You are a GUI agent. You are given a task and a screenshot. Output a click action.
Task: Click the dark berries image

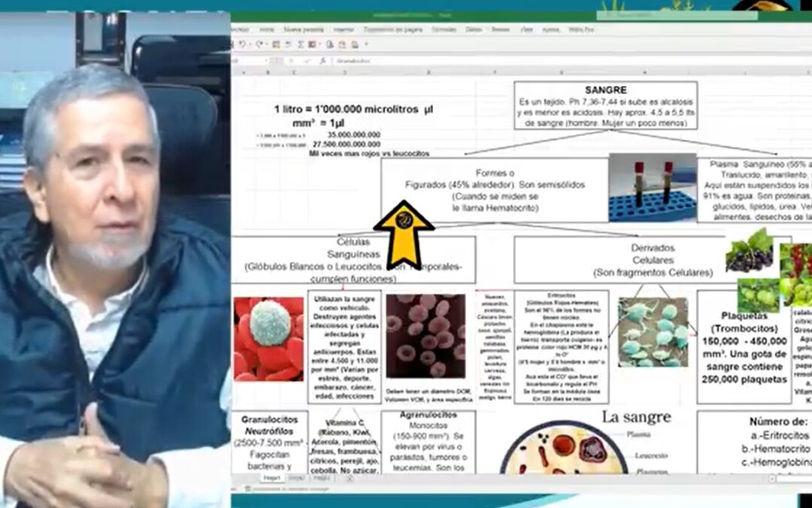pyautogui.click(x=749, y=251)
